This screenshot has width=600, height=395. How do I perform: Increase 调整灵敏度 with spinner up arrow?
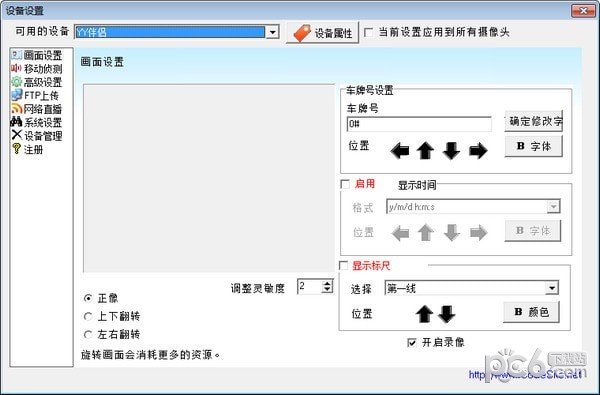tap(328, 283)
